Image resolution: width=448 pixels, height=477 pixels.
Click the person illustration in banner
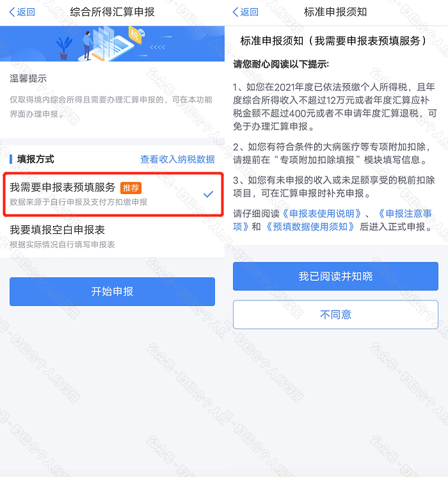(88, 45)
